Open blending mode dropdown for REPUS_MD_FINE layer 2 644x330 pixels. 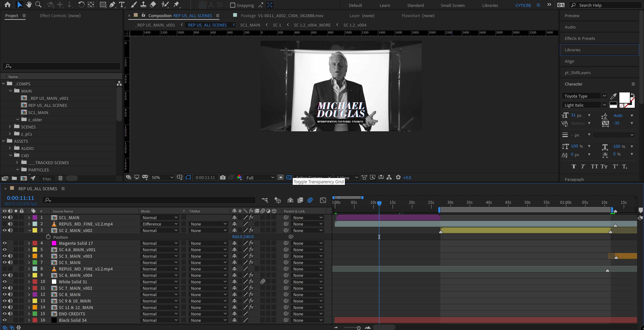point(159,224)
